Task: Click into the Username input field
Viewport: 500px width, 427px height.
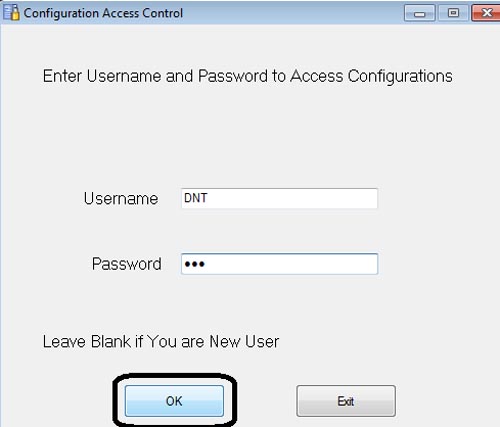Action: [x=279, y=198]
